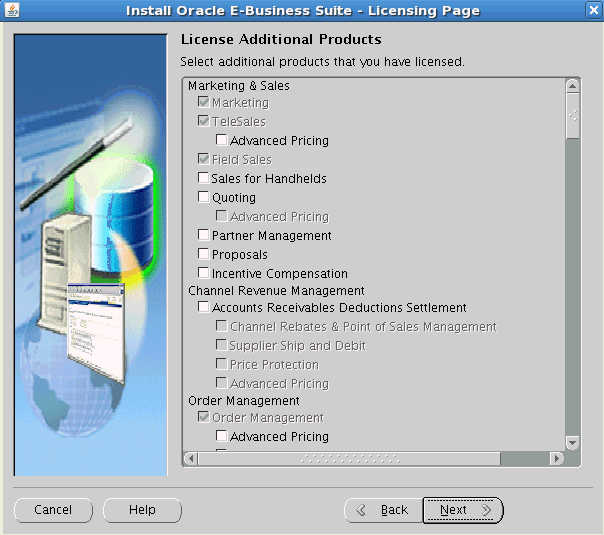Open Help for the licensing page
This screenshot has height=535, width=604.
click(x=142, y=510)
